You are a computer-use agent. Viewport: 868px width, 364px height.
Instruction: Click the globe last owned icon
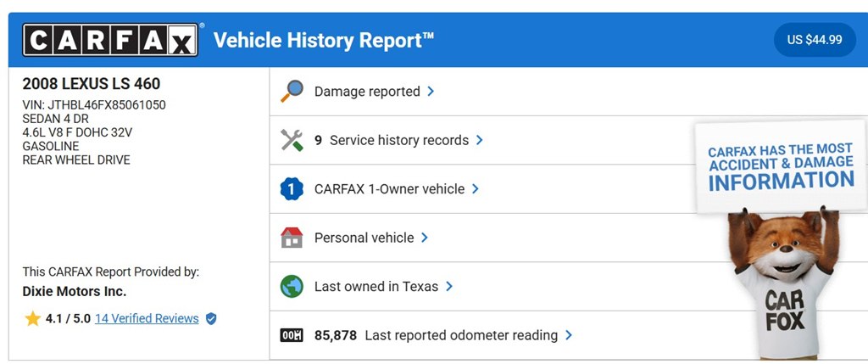click(x=292, y=287)
